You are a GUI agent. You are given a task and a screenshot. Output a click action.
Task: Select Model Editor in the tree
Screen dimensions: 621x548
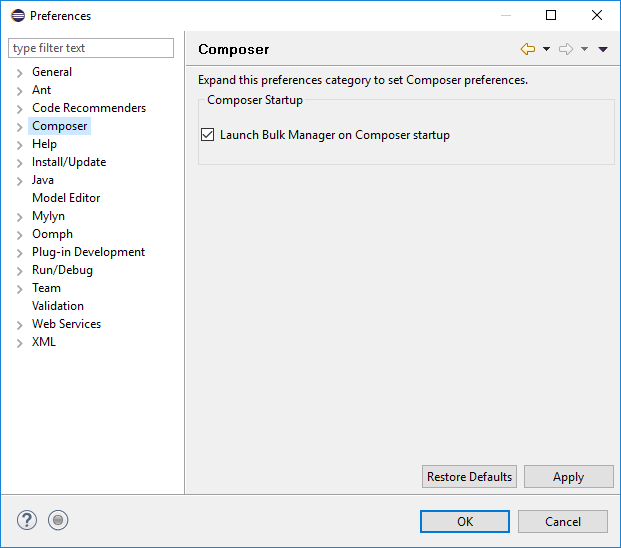pyautogui.click(x=66, y=198)
